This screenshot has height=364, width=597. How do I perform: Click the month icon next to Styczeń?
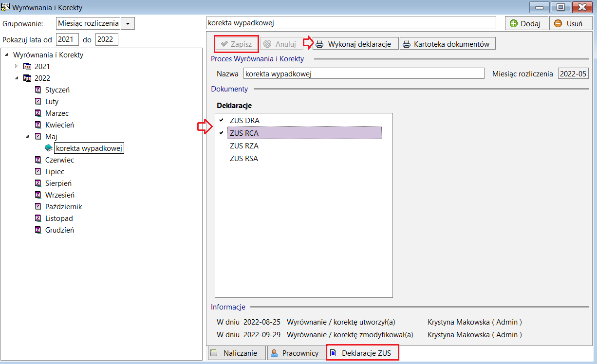pyautogui.click(x=38, y=90)
